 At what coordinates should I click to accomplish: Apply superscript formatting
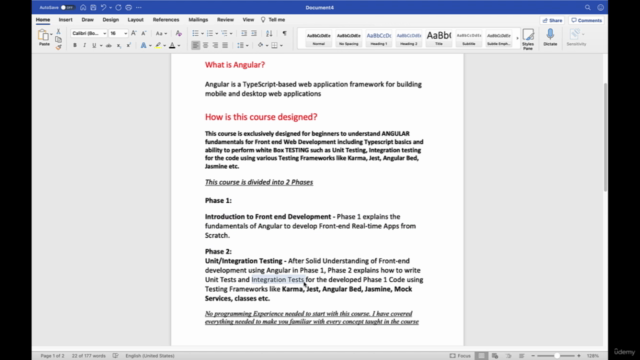point(129,45)
